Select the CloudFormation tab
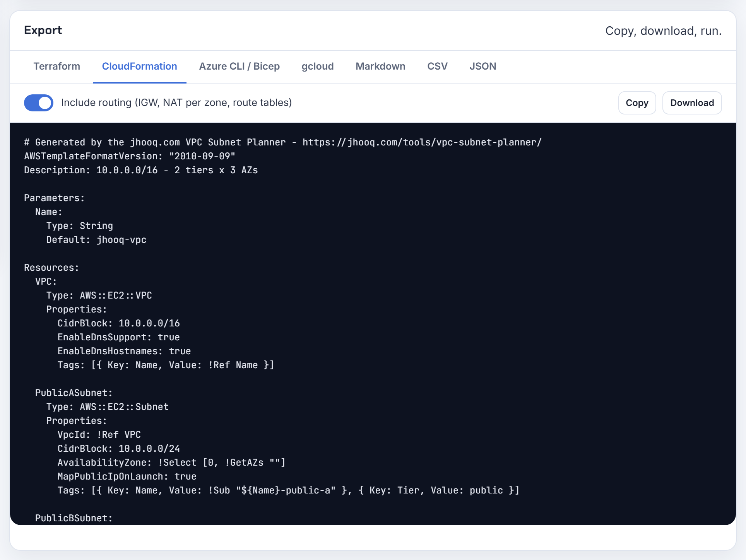 coord(139,66)
